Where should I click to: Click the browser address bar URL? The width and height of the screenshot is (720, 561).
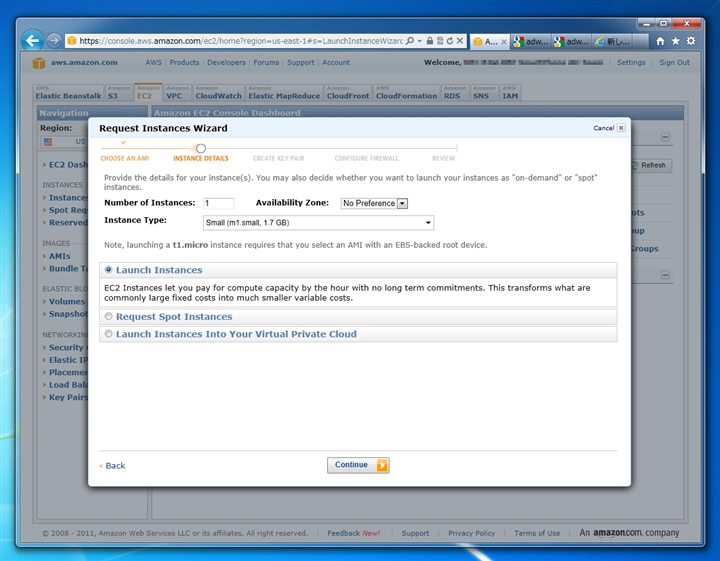pyautogui.click(x=241, y=41)
